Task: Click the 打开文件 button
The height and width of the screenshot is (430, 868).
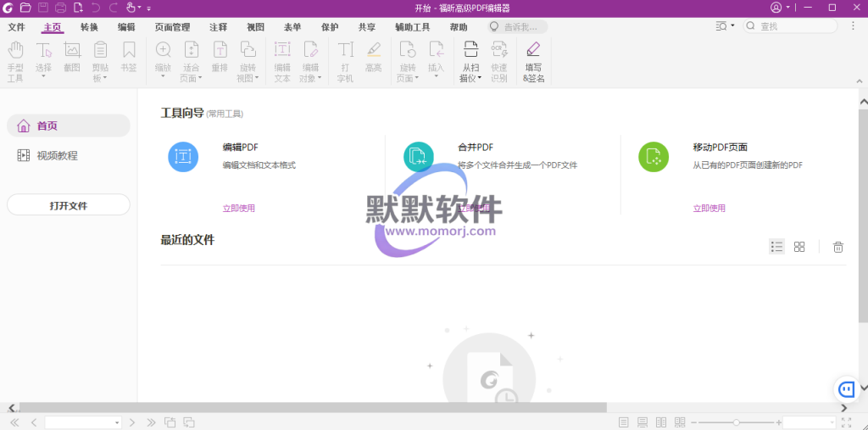Action: [x=68, y=205]
